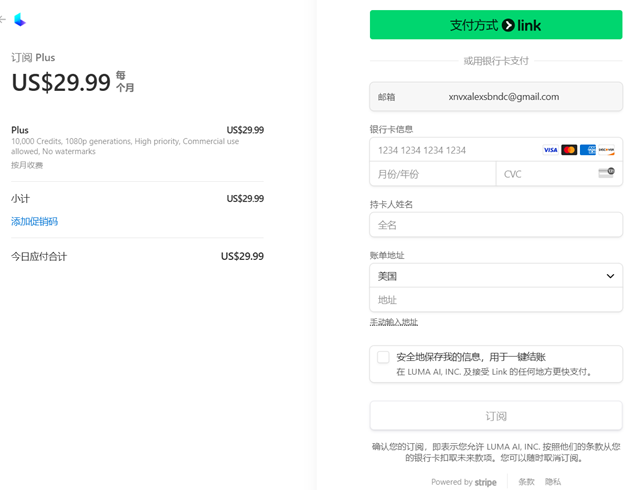Click the 月份/年份 expiry date field

[430, 174]
